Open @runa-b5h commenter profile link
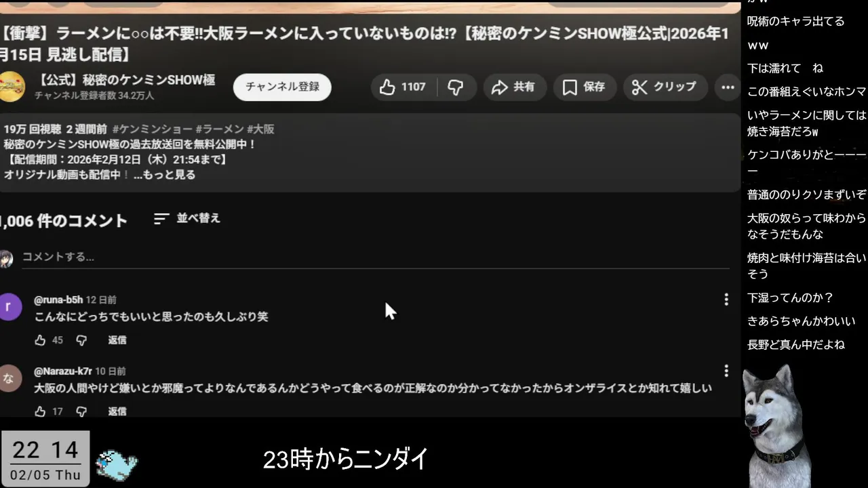This screenshot has width=868, height=488. pos(58,300)
